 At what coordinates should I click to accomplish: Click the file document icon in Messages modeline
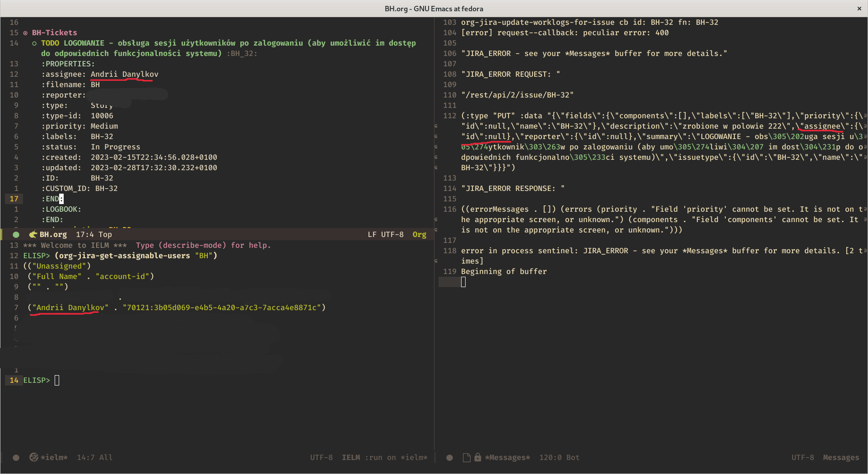[467, 458]
